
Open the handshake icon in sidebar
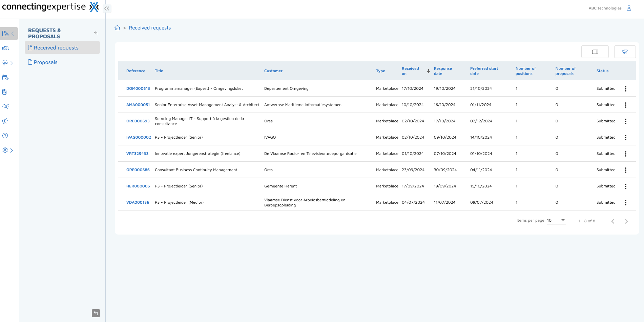[x=6, y=48]
